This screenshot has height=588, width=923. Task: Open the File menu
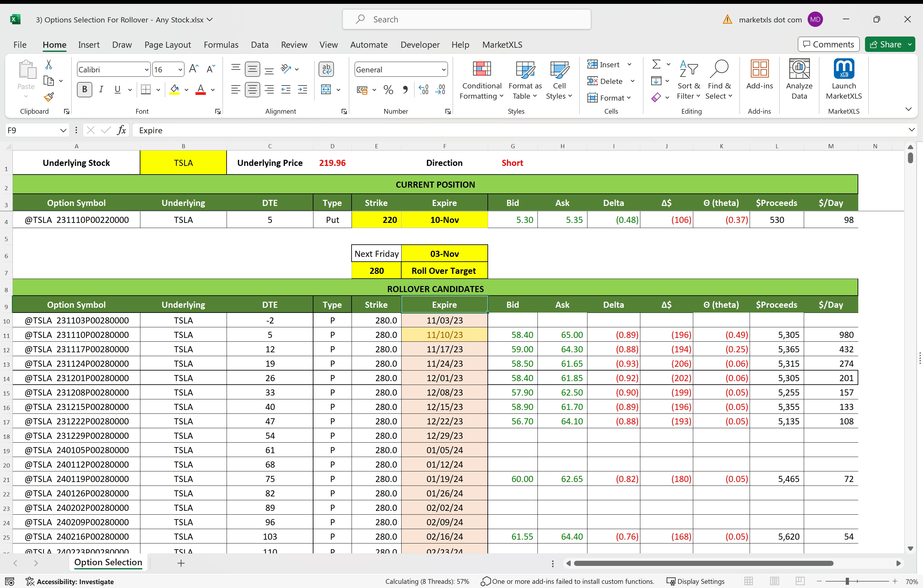(20, 45)
